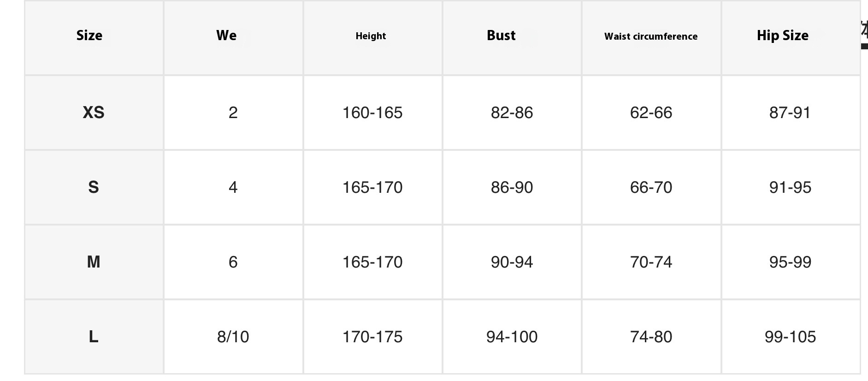This screenshot has width=868, height=381.
Task: Pick the L size row label
Action: [x=94, y=337]
